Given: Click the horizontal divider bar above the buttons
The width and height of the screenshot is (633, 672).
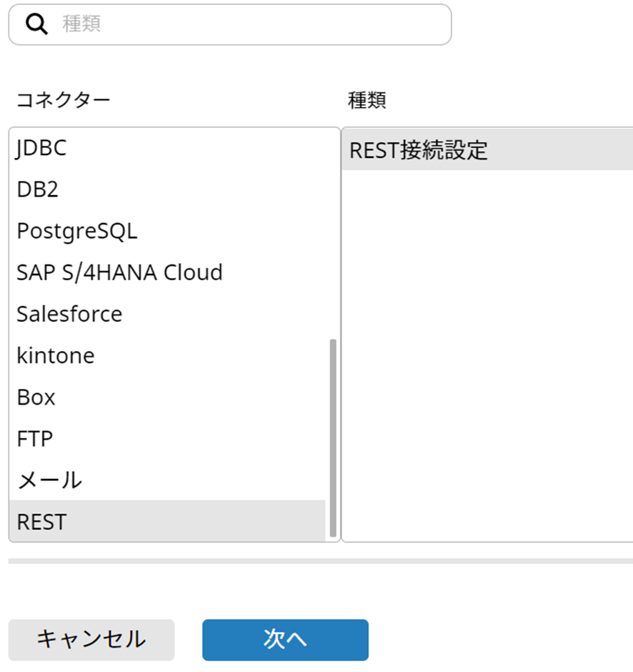Looking at the screenshot, I should click(320, 561).
